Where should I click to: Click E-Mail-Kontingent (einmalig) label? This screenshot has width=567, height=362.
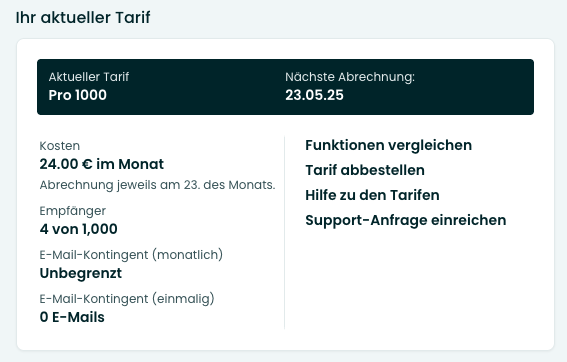point(127,299)
